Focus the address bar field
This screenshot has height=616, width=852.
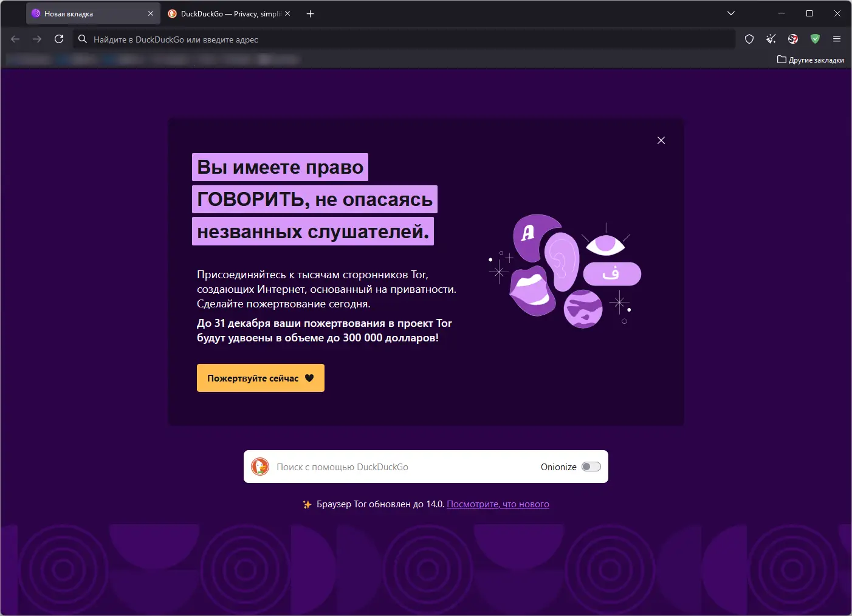click(404, 39)
